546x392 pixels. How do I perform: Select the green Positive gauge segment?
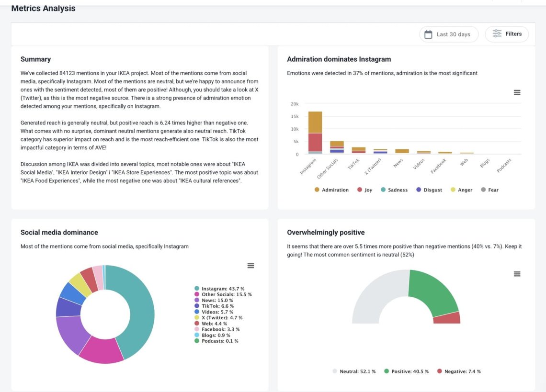click(x=435, y=291)
